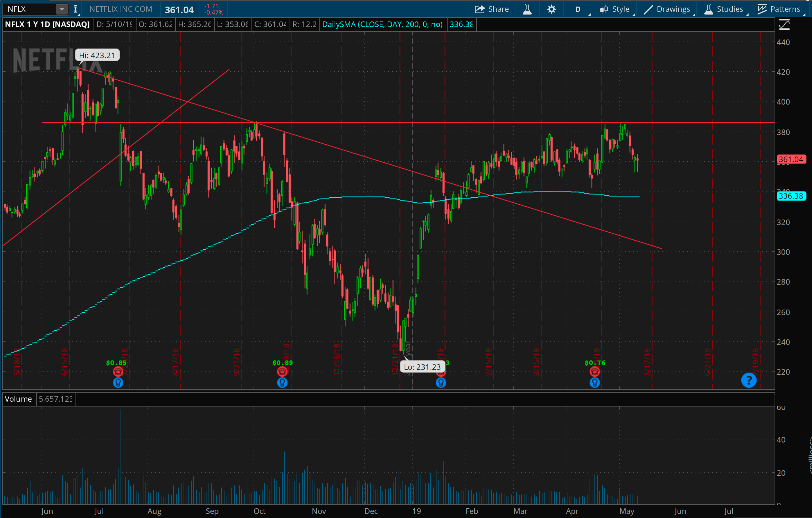
Task: Open the symbol dropdown arrow next to NFLX
Action: (x=62, y=9)
